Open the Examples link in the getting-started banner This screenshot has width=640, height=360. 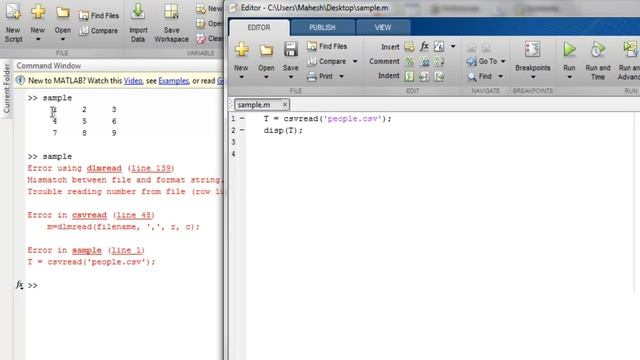point(174,81)
